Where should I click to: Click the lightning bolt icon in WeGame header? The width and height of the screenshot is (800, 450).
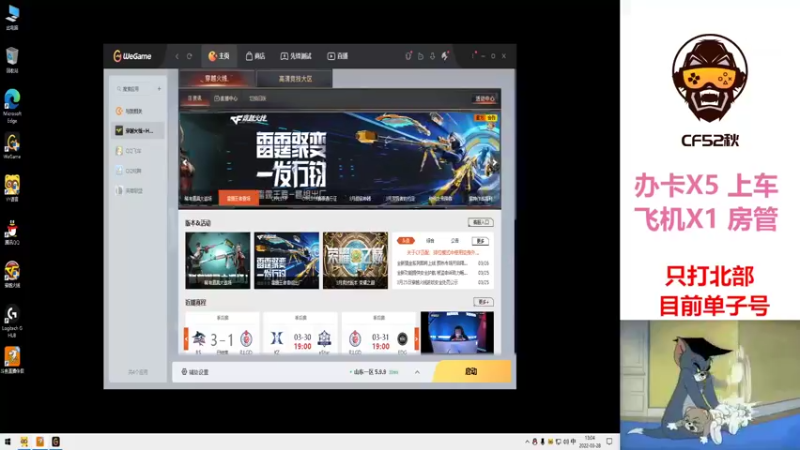[x=445, y=56]
